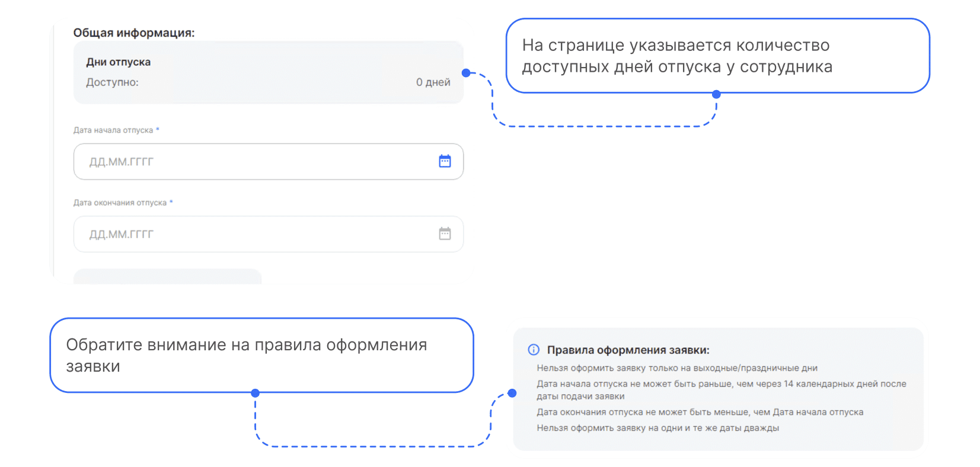
Task: Click callout about available employee vacation days
Action: click(x=717, y=56)
